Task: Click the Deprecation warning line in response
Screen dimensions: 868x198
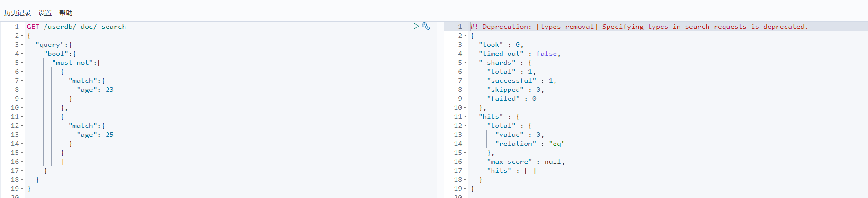Action: pyautogui.click(x=639, y=27)
